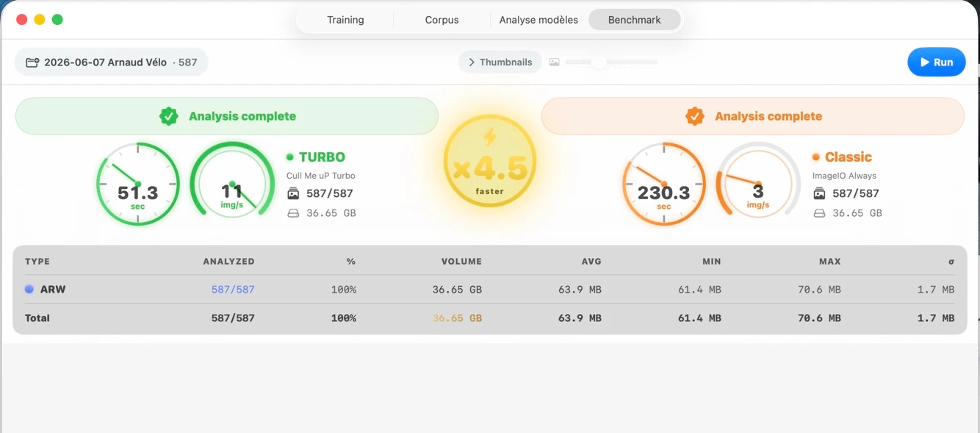980x433 pixels.
Task: Click the 100% cell in ARW row
Action: pos(344,290)
